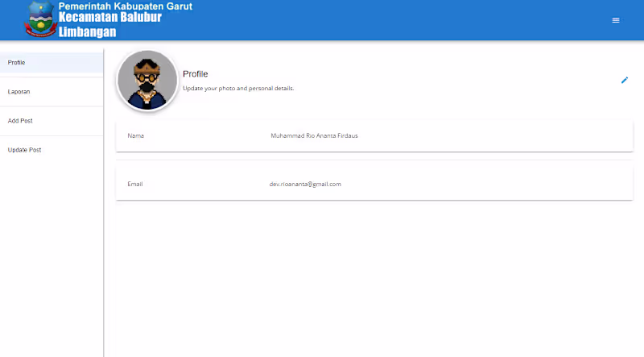This screenshot has height=357, width=644.
Task: Click the Garut regency crest logo
Action: 40,19
